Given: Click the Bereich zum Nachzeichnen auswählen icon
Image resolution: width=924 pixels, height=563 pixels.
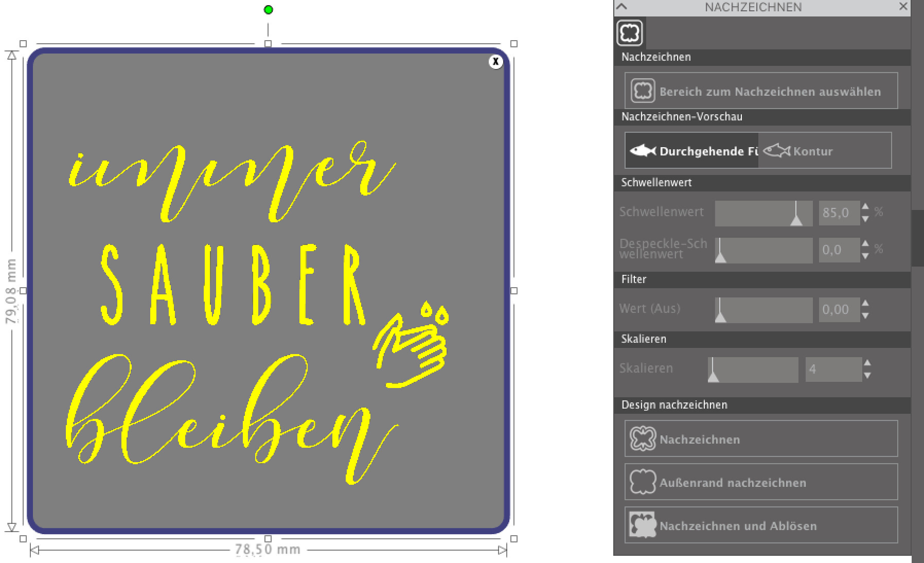Looking at the screenshot, I should [x=643, y=91].
